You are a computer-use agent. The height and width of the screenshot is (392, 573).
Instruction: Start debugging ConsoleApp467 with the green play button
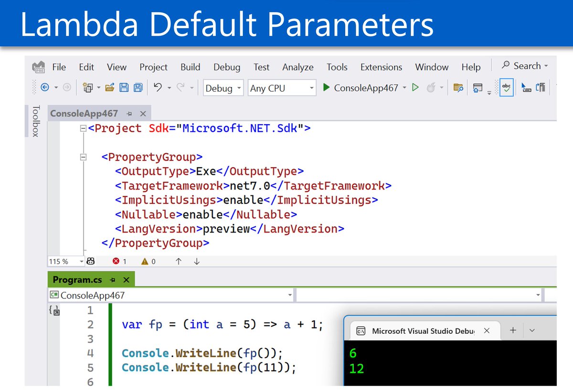point(327,87)
